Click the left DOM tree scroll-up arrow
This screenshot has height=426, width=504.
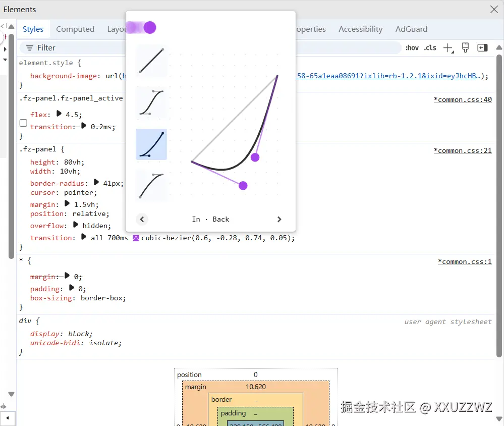(11, 27)
